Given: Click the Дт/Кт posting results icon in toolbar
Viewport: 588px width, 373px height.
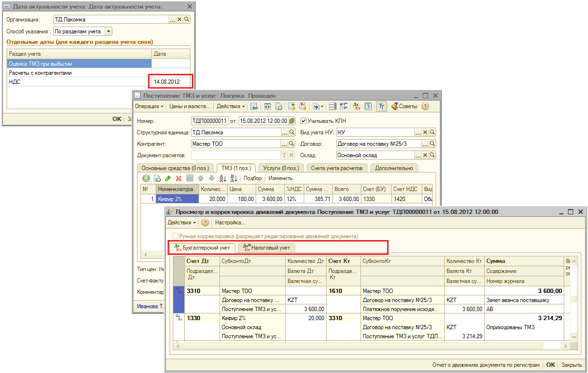Looking at the screenshot, I should [357, 106].
